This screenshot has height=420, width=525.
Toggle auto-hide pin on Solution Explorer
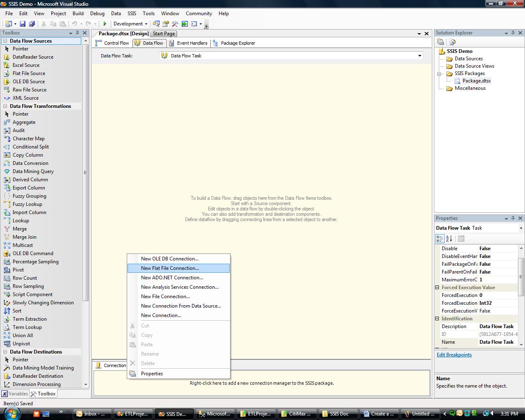click(x=513, y=33)
